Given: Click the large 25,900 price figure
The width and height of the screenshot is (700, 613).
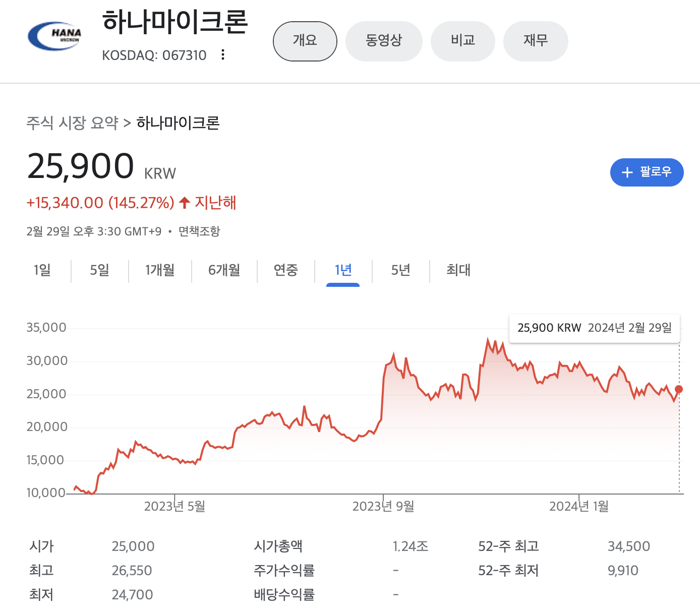Looking at the screenshot, I should [x=81, y=166].
